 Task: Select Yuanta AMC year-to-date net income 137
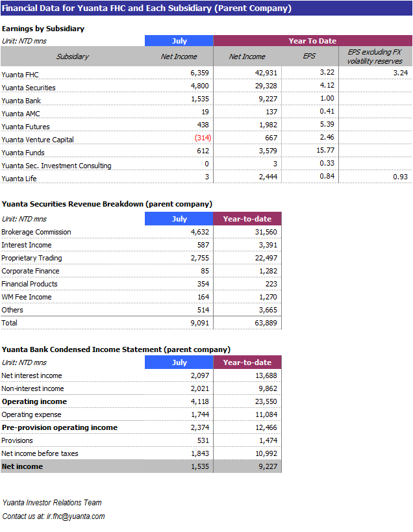tap(271, 112)
